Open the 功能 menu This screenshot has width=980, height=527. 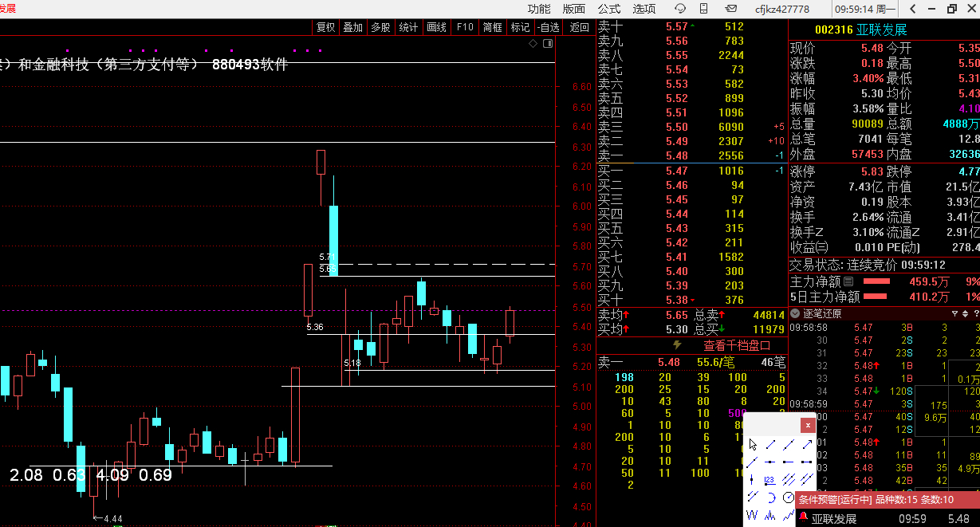click(x=539, y=9)
